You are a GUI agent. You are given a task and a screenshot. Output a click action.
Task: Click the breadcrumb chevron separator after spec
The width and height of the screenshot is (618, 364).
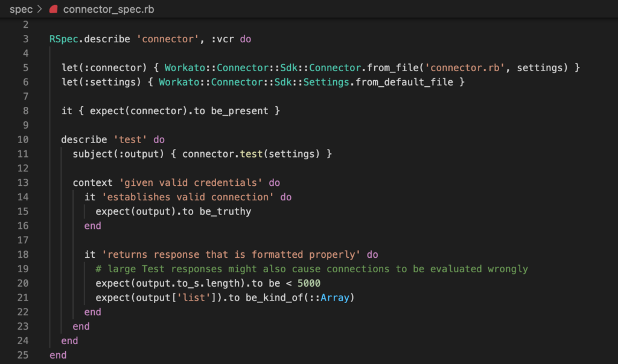[x=40, y=10]
